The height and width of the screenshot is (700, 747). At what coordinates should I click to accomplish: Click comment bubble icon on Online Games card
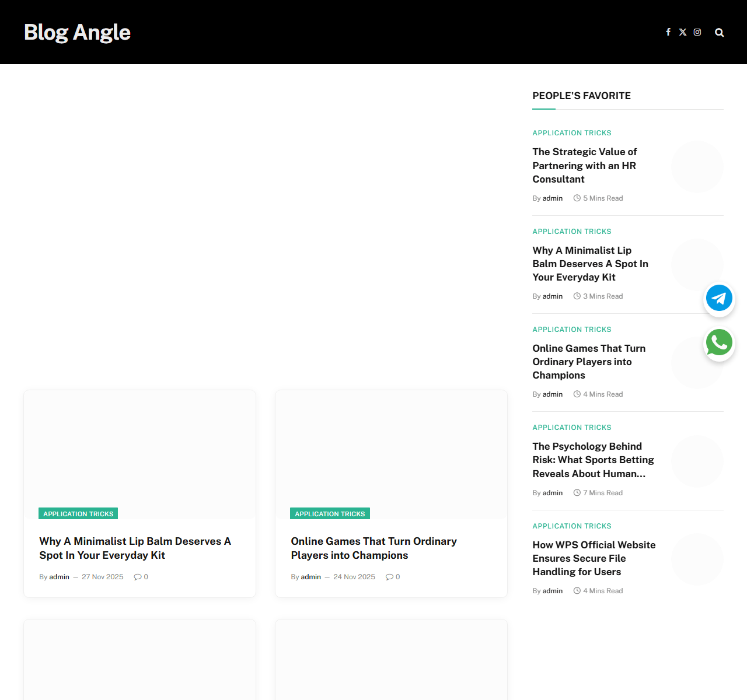coord(389,577)
